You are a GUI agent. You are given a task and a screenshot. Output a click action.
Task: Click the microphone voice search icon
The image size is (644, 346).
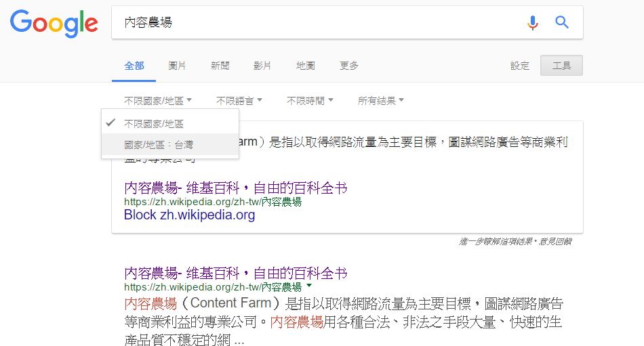[533, 22]
